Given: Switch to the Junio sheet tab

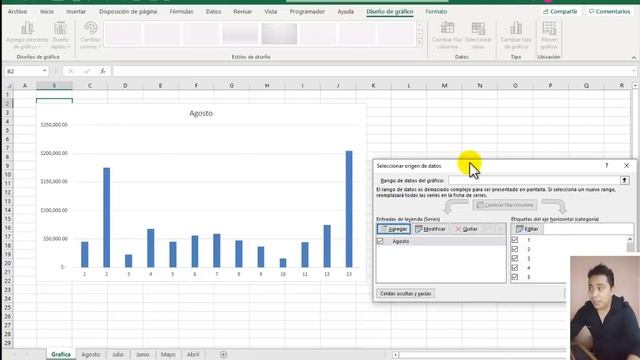Looking at the screenshot, I should click(142, 354).
